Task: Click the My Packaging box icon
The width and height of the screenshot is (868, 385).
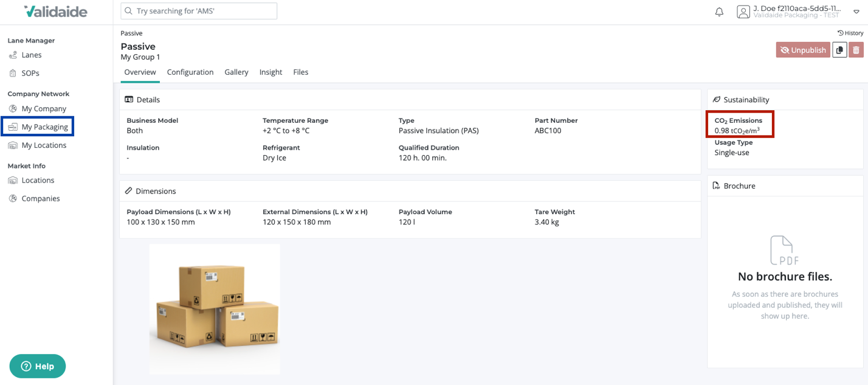Action: (x=13, y=127)
